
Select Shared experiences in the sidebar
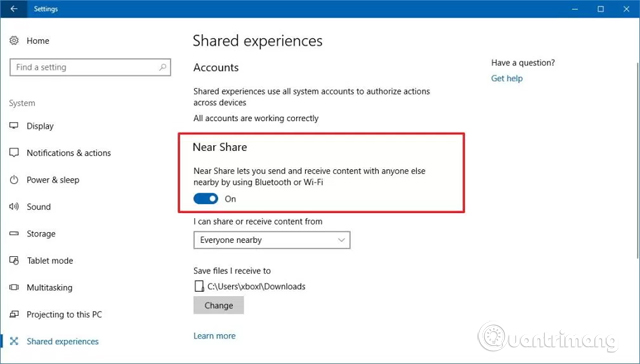tap(62, 341)
